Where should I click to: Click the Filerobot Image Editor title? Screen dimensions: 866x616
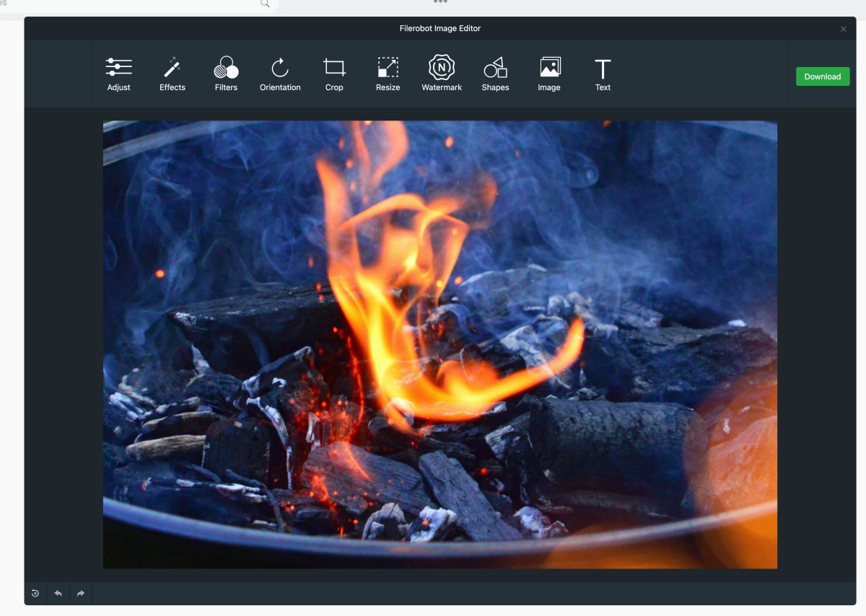click(x=440, y=28)
